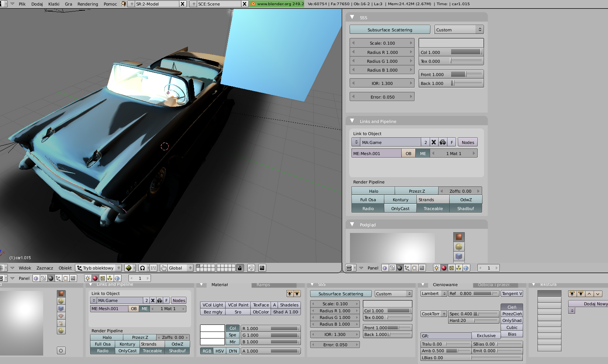The height and width of the screenshot is (364, 608).
Task: Open the Dodaj menu
Action: coord(37,4)
